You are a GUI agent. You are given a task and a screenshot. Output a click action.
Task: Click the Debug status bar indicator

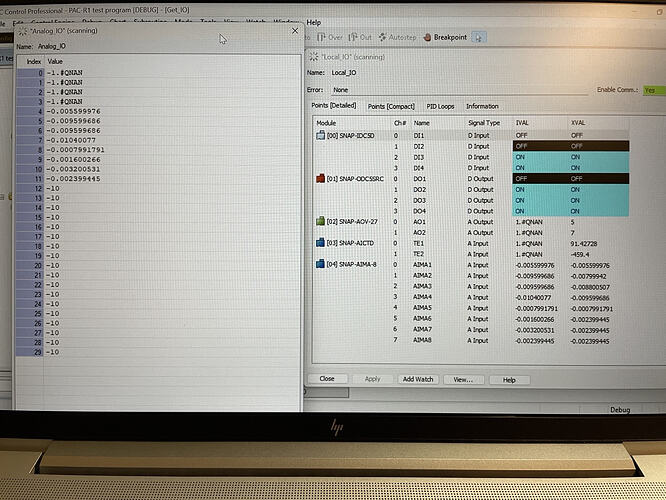620,410
